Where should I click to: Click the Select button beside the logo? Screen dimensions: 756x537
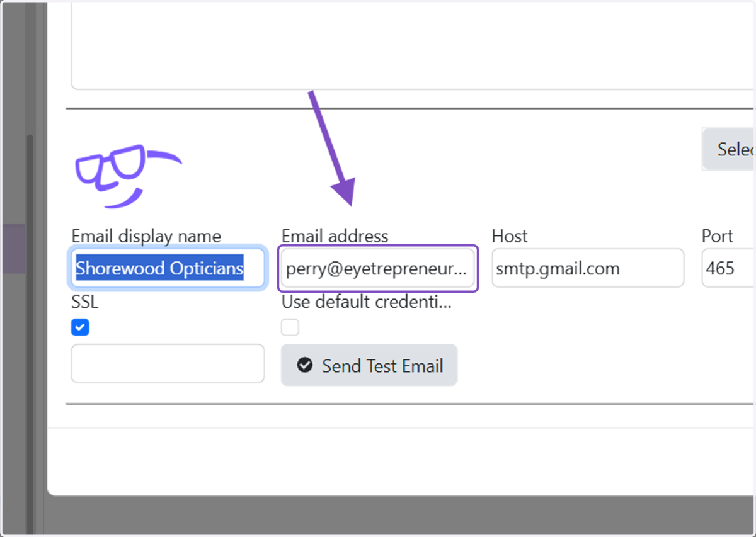[729, 149]
